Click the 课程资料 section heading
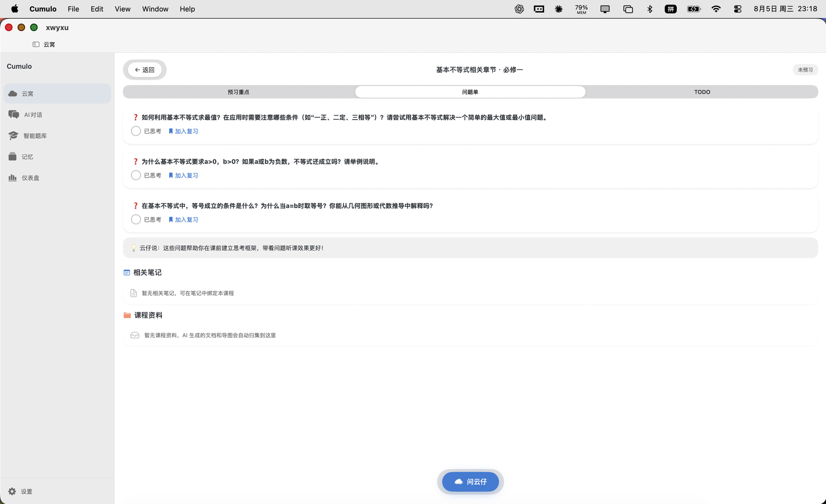This screenshot has width=826, height=504. tap(148, 315)
